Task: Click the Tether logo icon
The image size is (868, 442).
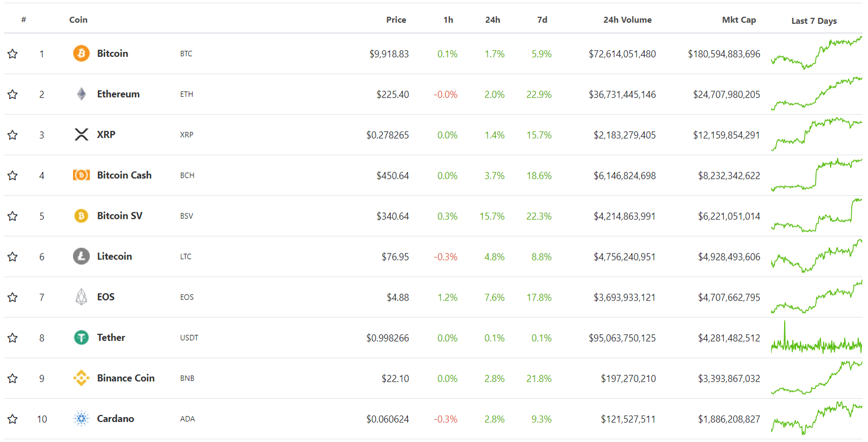Action: click(81, 338)
